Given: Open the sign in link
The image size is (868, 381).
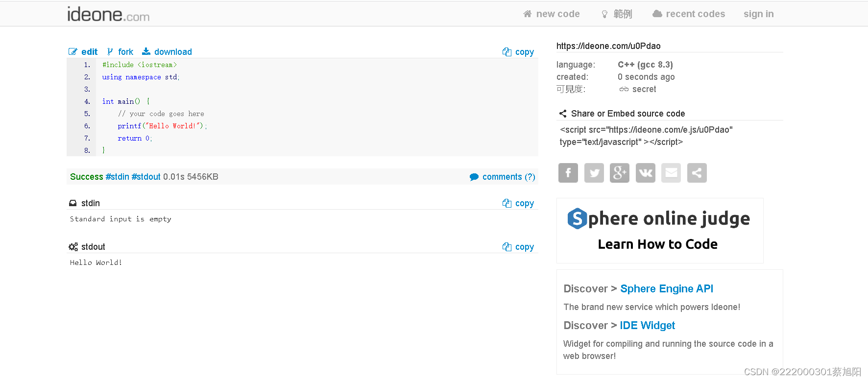Looking at the screenshot, I should tap(758, 14).
